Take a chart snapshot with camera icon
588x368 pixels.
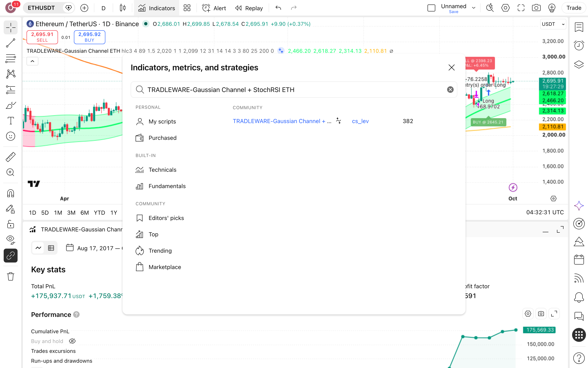point(536,8)
